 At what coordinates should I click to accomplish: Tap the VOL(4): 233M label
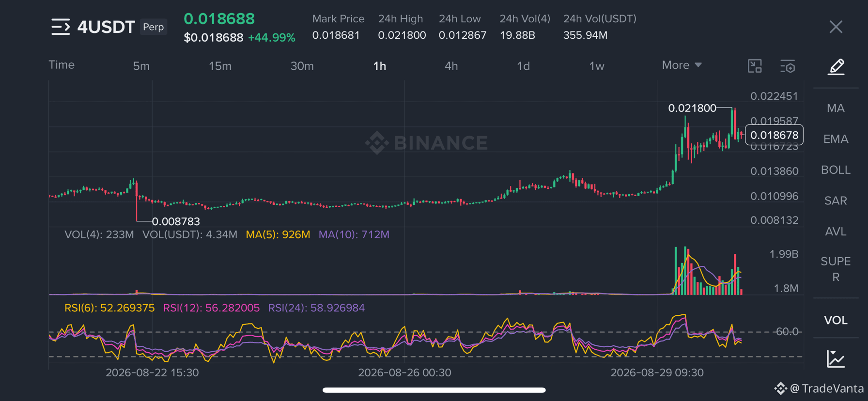pos(99,235)
